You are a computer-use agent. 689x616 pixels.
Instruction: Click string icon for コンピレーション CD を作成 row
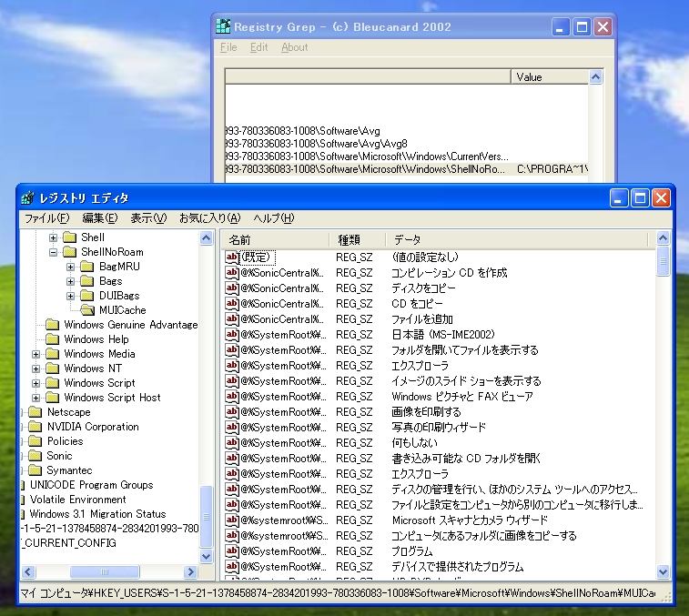tap(232, 272)
